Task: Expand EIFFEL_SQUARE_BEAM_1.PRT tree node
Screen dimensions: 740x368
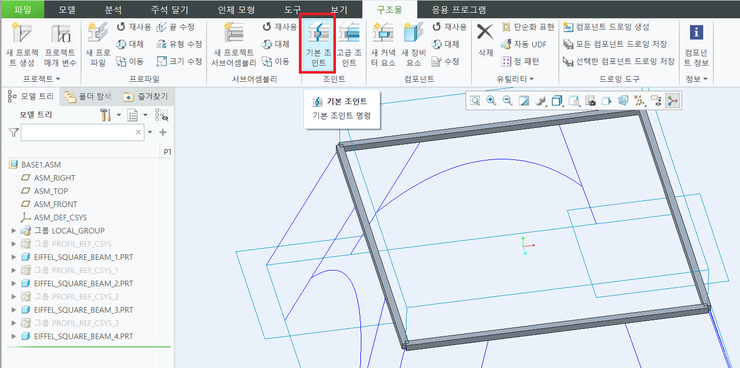Action: 14,257
